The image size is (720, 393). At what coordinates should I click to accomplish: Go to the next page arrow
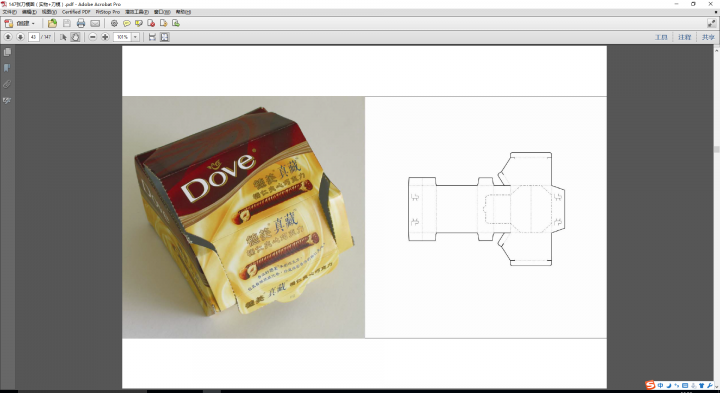20,37
